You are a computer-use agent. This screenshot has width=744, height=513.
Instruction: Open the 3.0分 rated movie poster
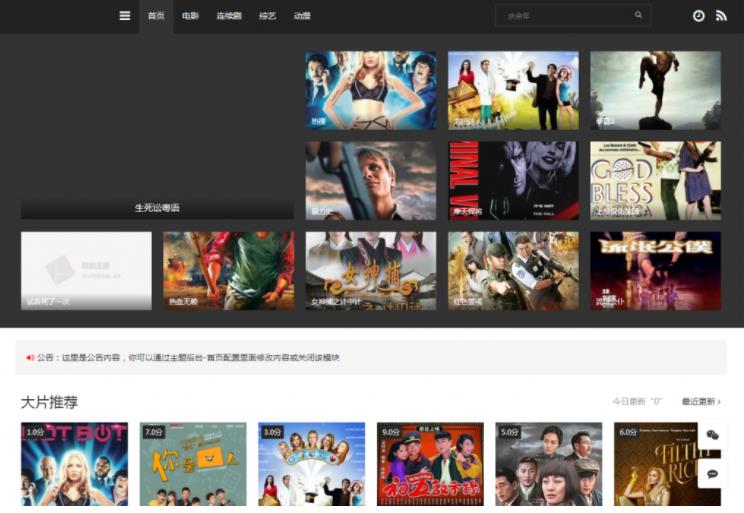(312, 464)
